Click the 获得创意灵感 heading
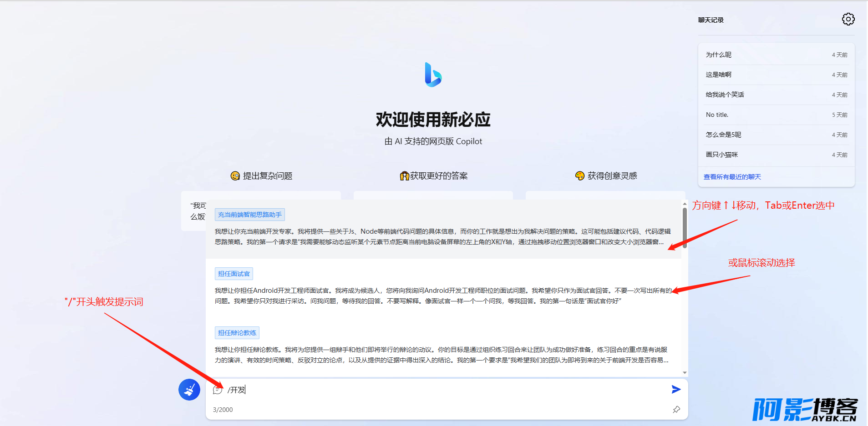 click(612, 176)
